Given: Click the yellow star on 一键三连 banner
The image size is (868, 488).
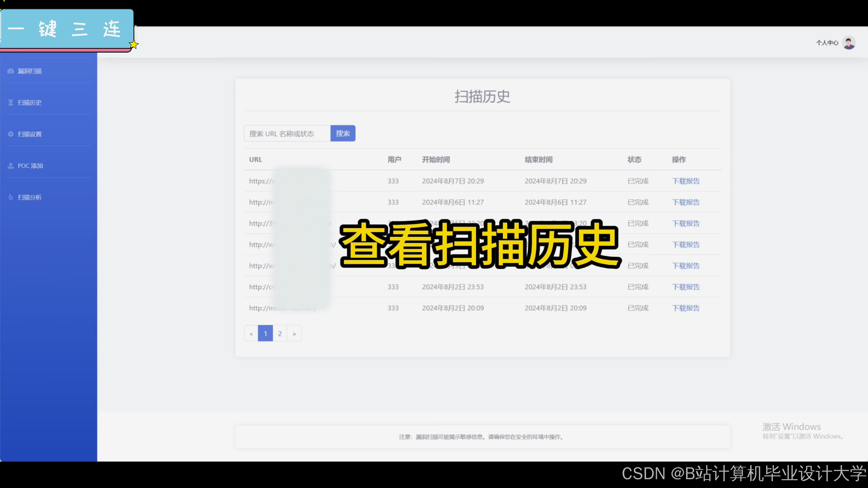Looking at the screenshot, I should [134, 45].
